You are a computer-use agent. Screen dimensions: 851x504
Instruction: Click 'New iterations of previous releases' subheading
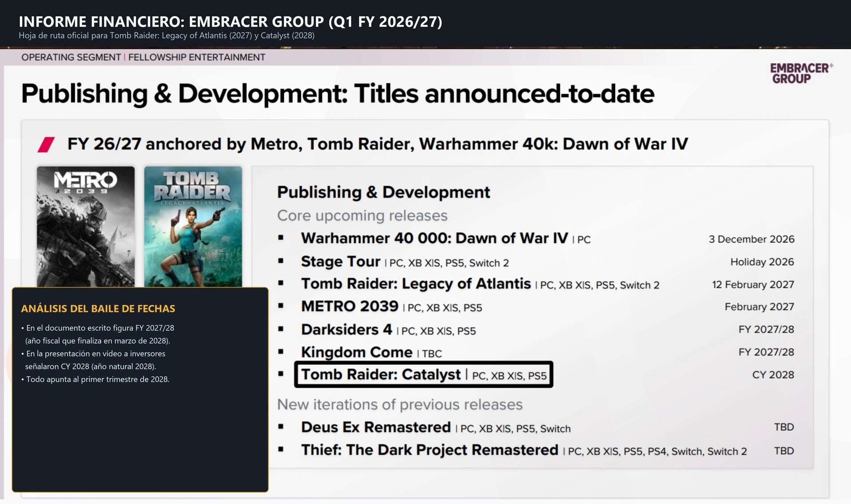point(400,404)
